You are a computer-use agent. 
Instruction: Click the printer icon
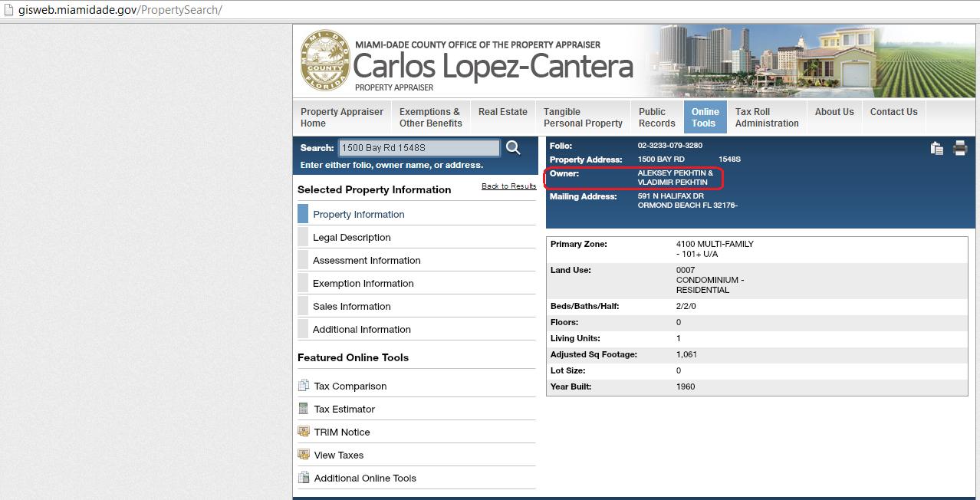[959, 149]
